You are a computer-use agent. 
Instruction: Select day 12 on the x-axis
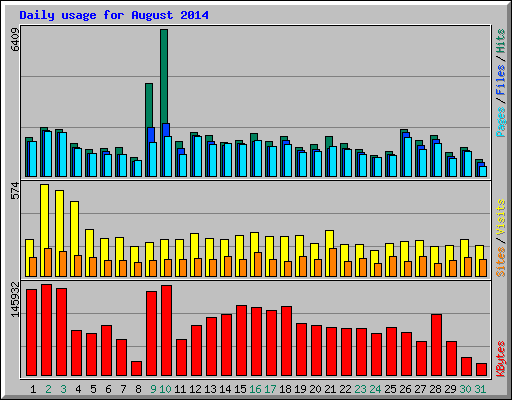point(195,389)
